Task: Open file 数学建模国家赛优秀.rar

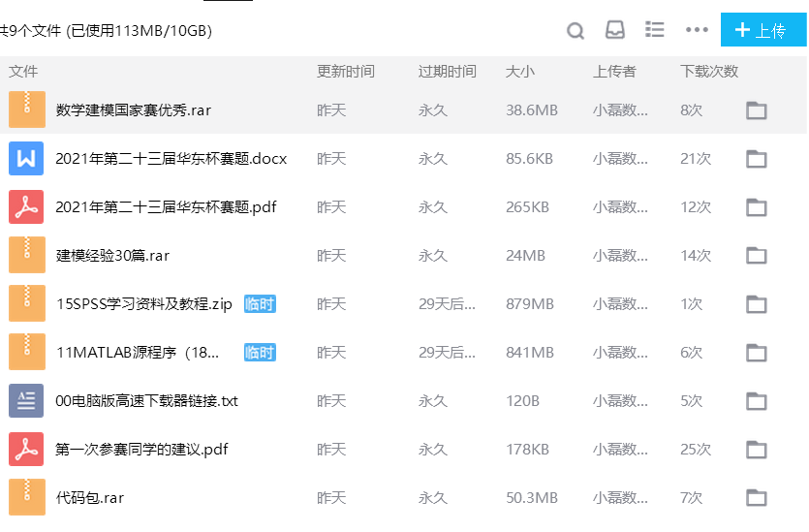Action: [134, 110]
